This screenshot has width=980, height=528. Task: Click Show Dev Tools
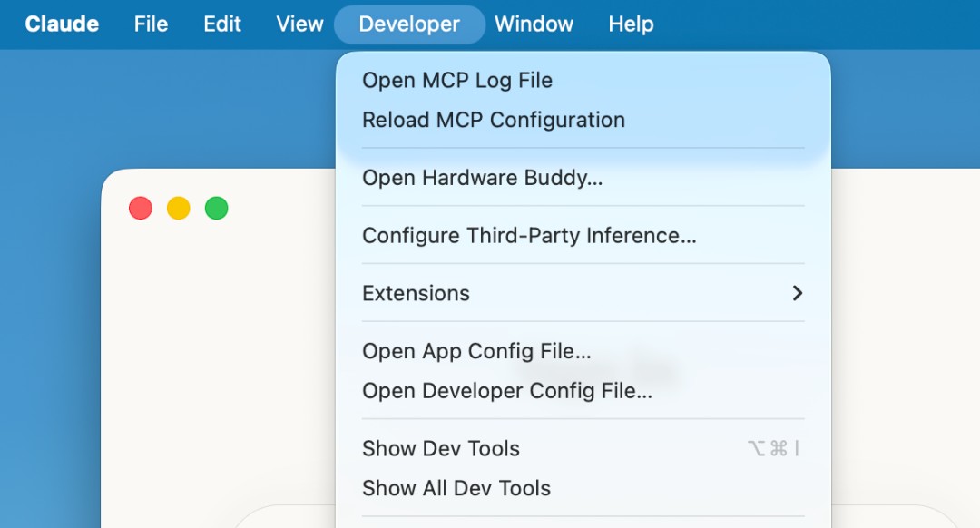click(x=441, y=448)
